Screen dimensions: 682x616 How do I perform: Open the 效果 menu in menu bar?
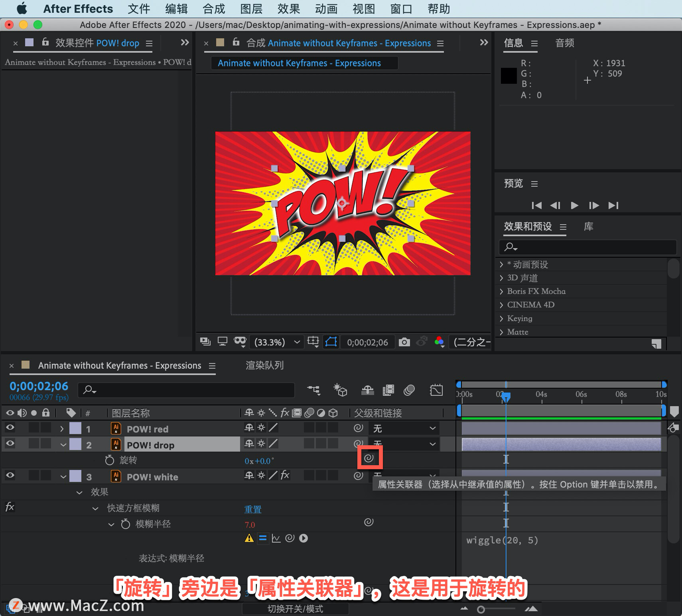(289, 9)
